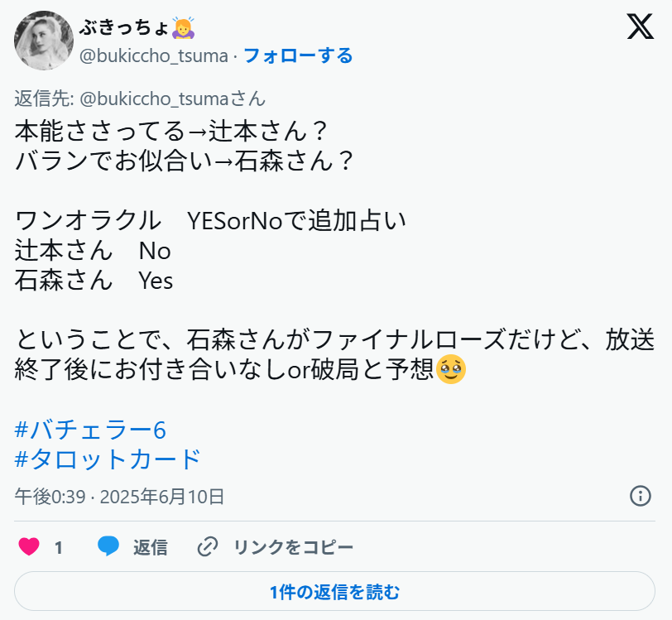The height and width of the screenshot is (620, 672).
Task: Click the ぶきっちょ display name
Action: [x=124, y=28]
